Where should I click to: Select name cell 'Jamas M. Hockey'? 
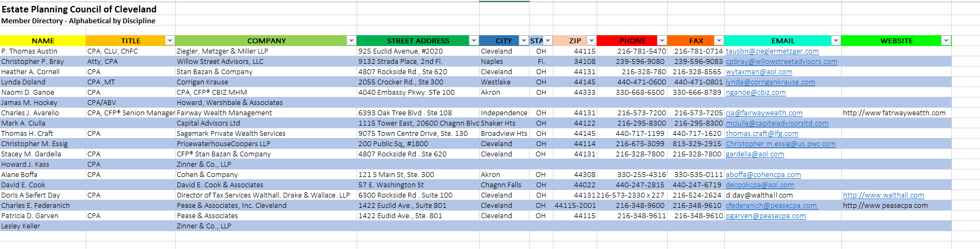(43, 103)
